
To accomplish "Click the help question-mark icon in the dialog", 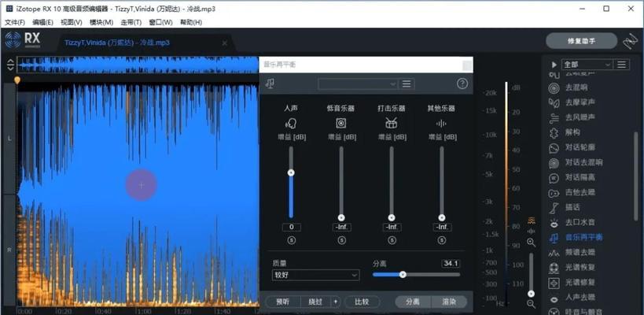I will (x=462, y=84).
